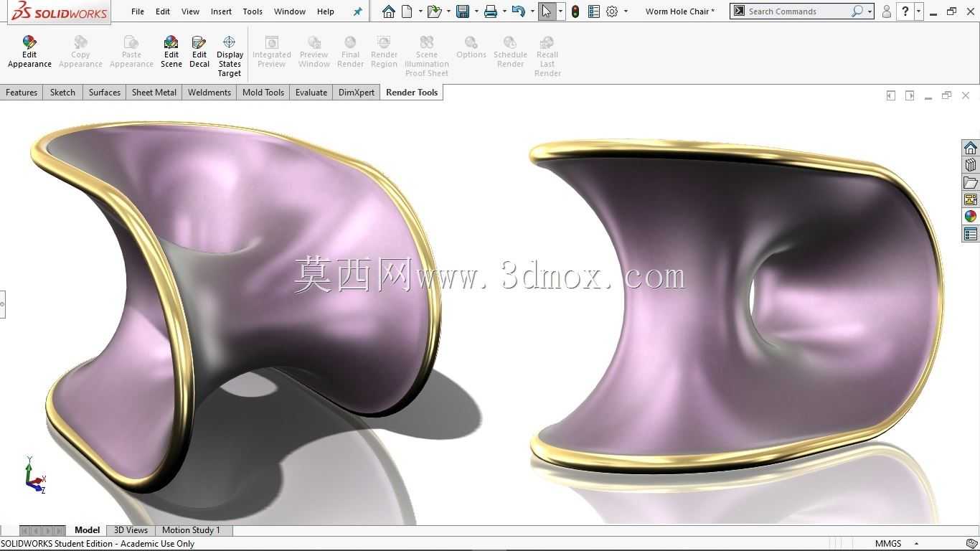
Task: Switch to the Mold Tools tab
Action: (263, 92)
